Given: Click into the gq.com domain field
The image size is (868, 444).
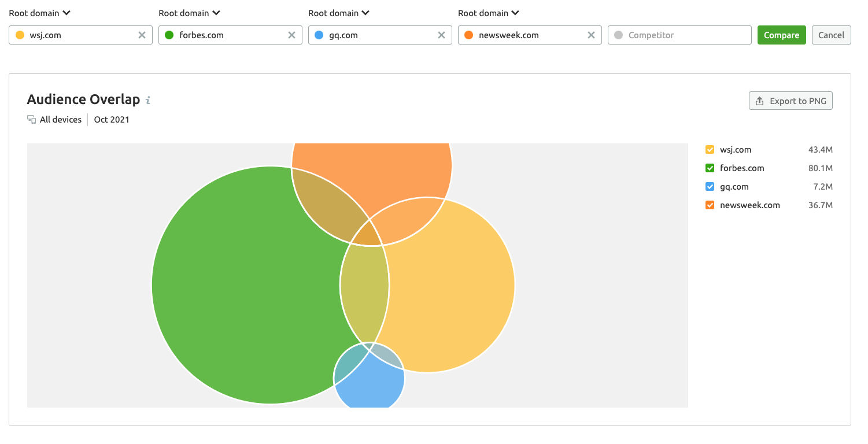Looking at the screenshot, I should pyautogui.click(x=380, y=35).
